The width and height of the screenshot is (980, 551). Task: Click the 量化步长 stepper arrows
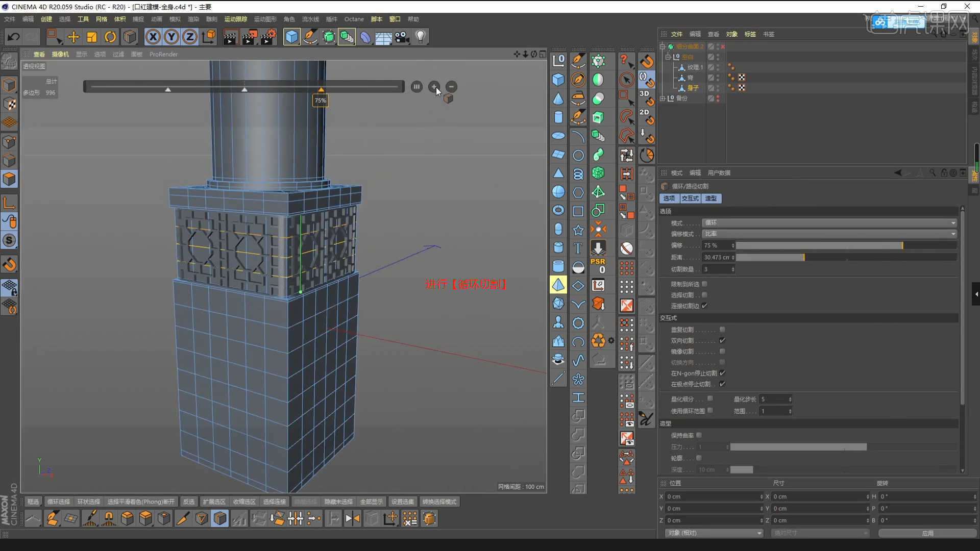coord(790,399)
